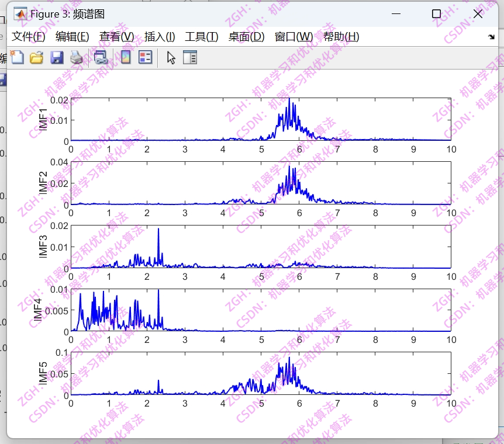504x444 pixels.
Task: Open the 插入 dropdown menu
Action: pyautogui.click(x=158, y=36)
